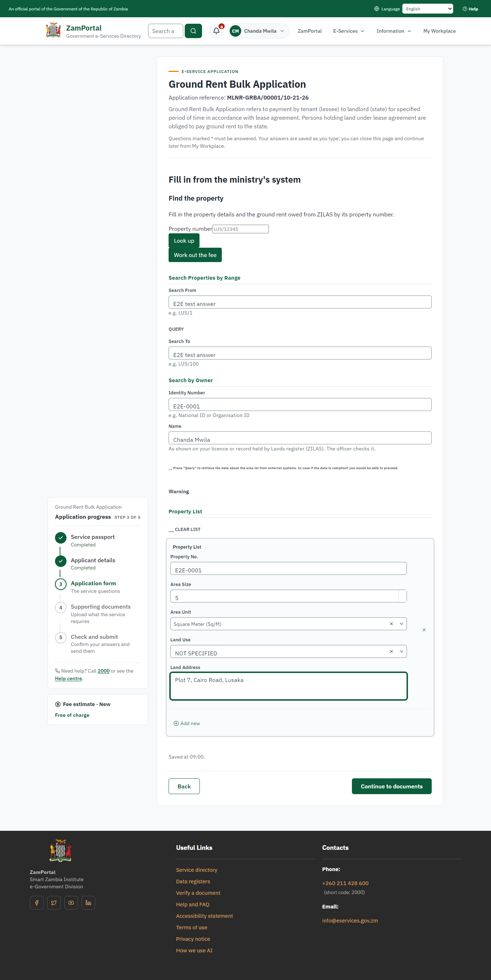Click the Application form step label

point(93,583)
